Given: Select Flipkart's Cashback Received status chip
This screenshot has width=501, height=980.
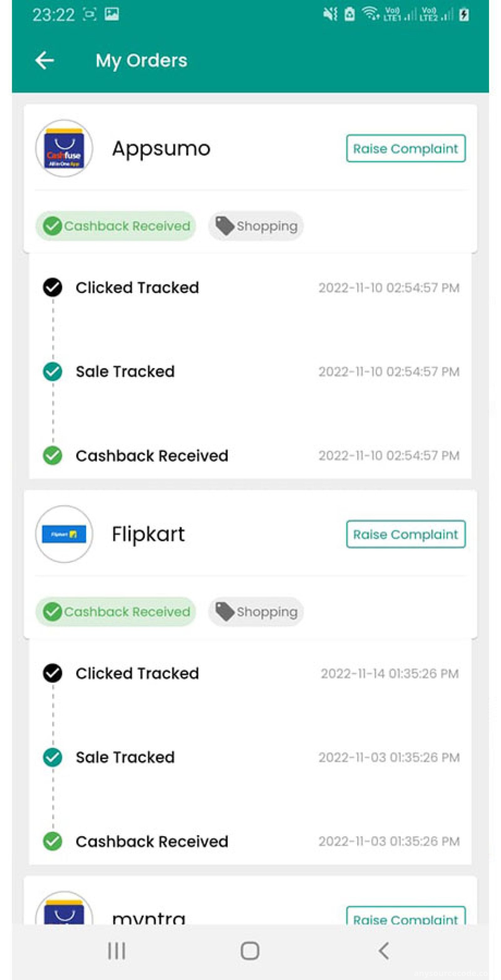Looking at the screenshot, I should tap(116, 612).
